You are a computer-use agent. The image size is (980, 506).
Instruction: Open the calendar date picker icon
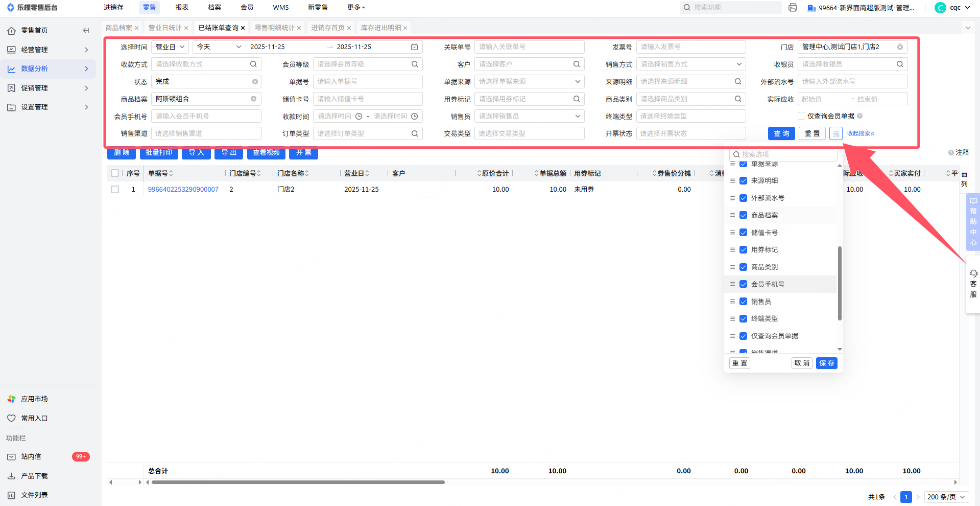[414, 47]
